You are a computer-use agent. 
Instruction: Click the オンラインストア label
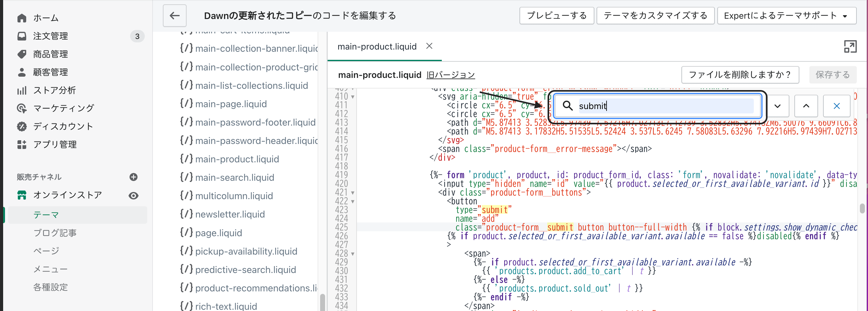pos(67,195)
